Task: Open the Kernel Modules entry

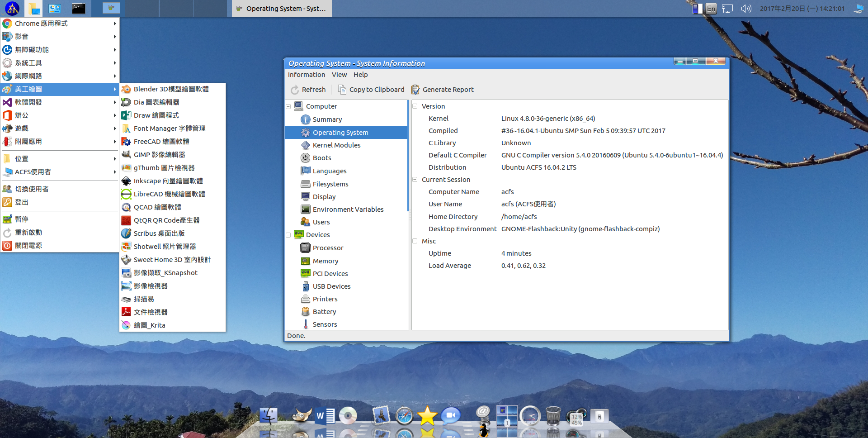Action: [336, 145]
